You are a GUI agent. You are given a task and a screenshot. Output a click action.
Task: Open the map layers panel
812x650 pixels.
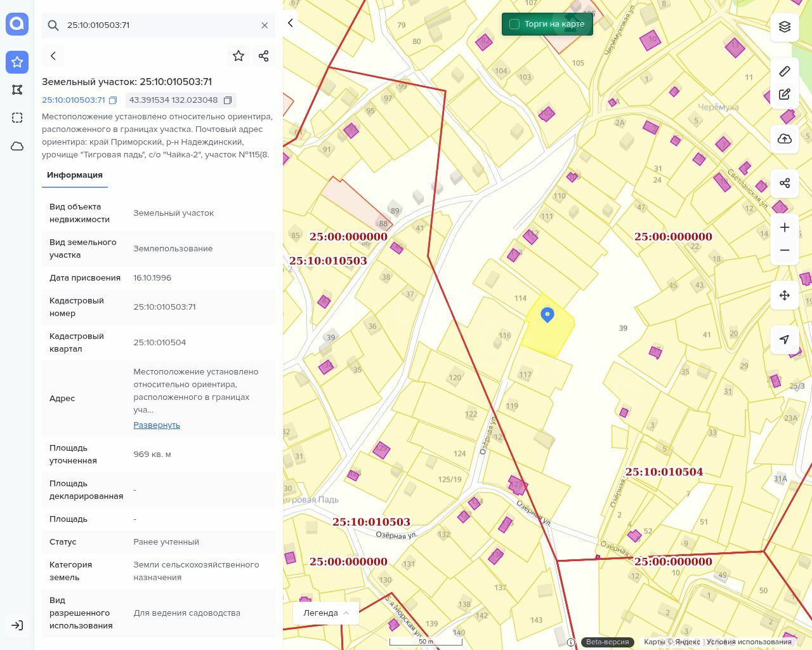[x=785, y=27]
